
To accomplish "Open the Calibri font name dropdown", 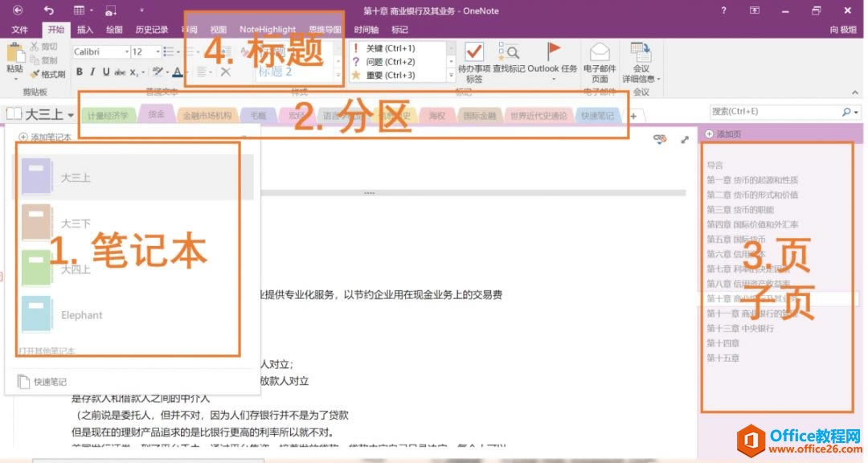I will [x=126, y=51].
